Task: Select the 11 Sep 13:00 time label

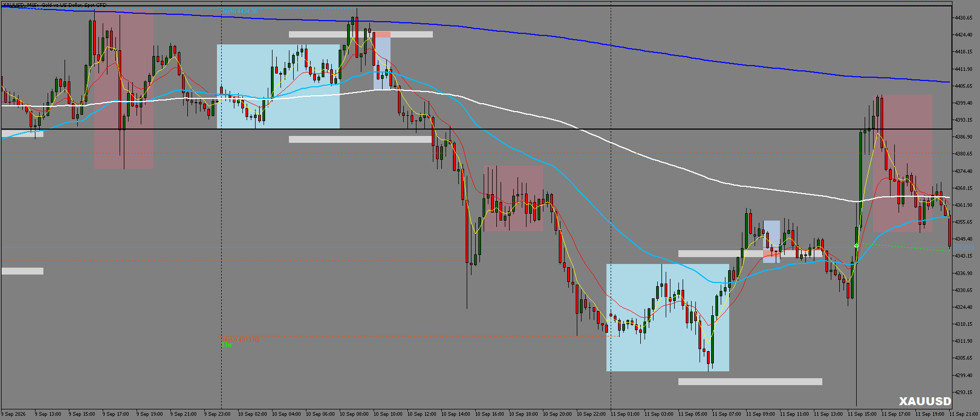Action: (828, 414)
